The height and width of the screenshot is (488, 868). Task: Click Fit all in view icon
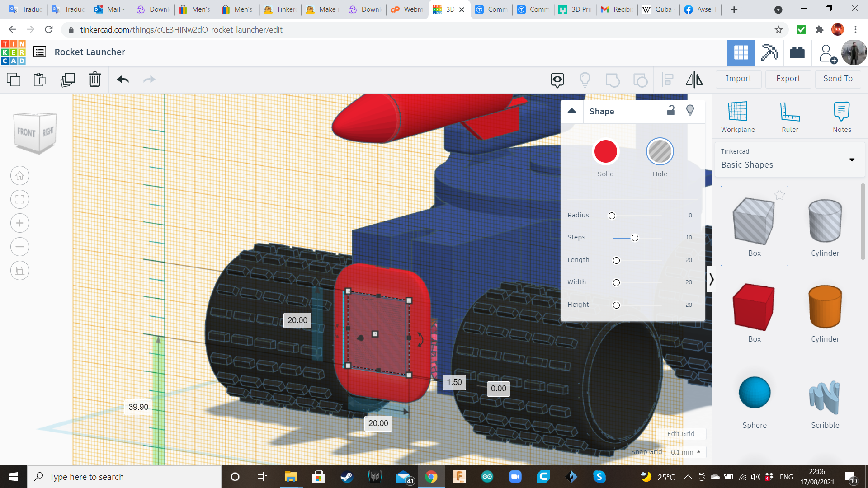[20, 199]
